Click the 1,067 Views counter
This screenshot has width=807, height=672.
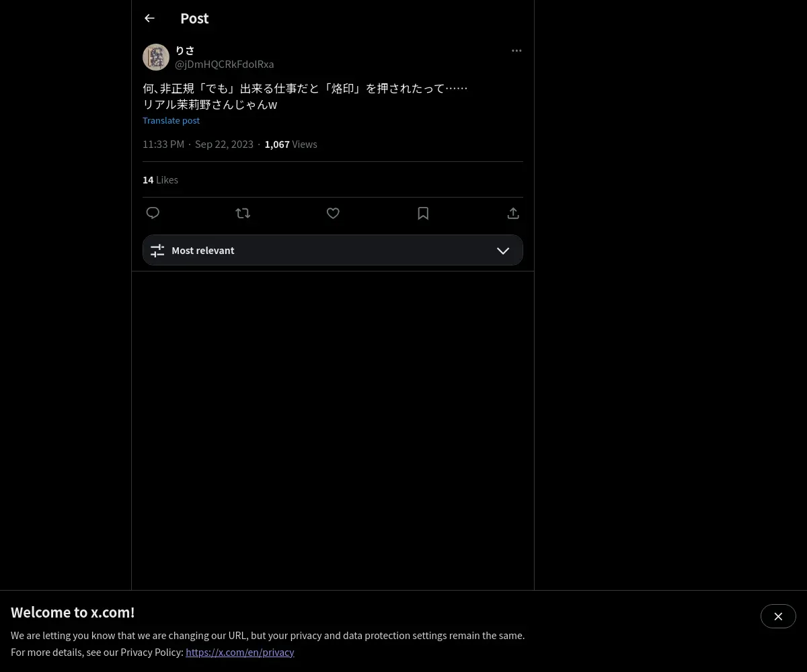(291, 144)
